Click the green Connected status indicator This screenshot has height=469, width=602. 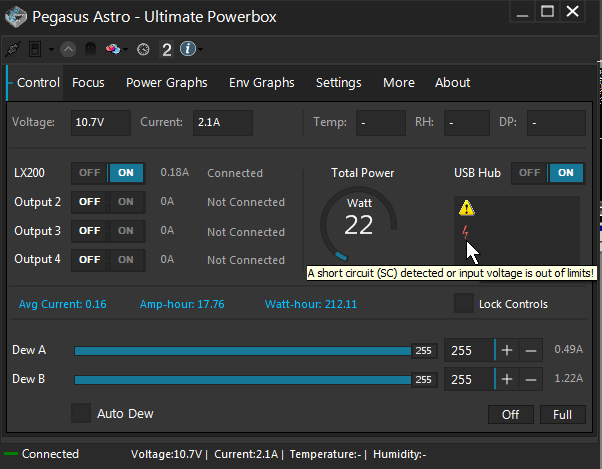[x=11, y=454]
